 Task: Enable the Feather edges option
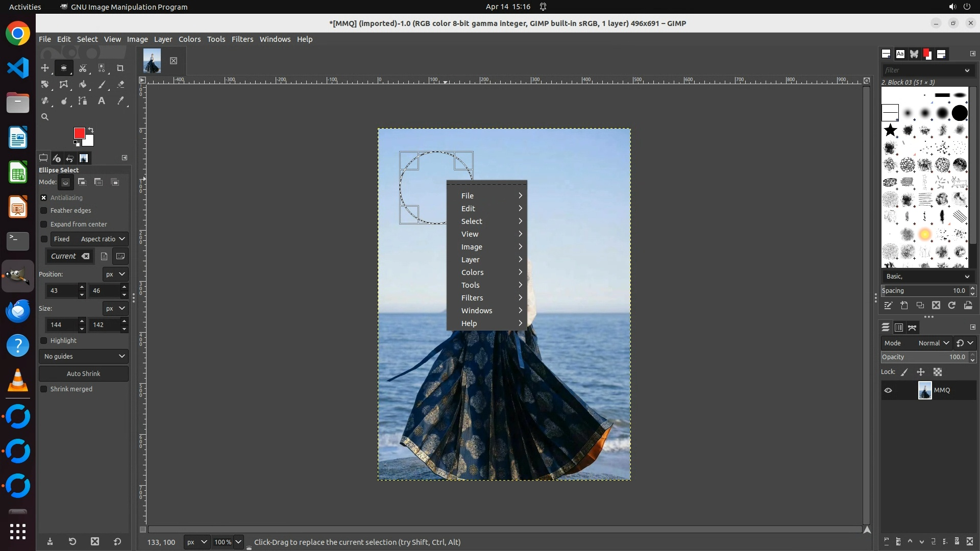(x=44, y=211)
